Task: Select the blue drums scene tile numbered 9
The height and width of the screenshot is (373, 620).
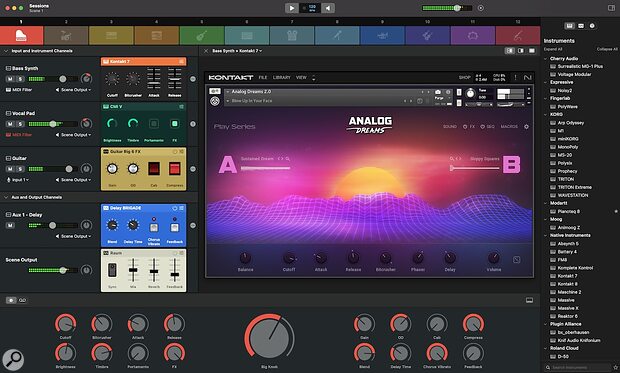Action: tap(382, 35)
